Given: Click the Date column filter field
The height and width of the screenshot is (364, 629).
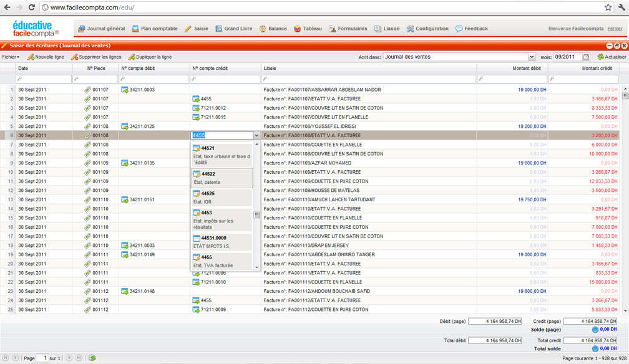Looking at the screenshot, I should 43,79.
